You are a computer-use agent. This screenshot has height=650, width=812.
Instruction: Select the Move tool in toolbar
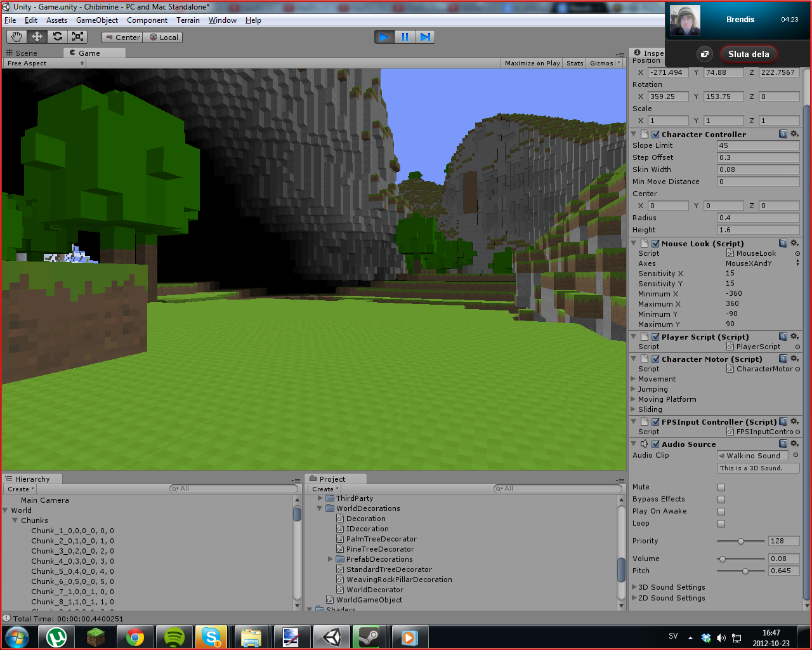point(37,37)
